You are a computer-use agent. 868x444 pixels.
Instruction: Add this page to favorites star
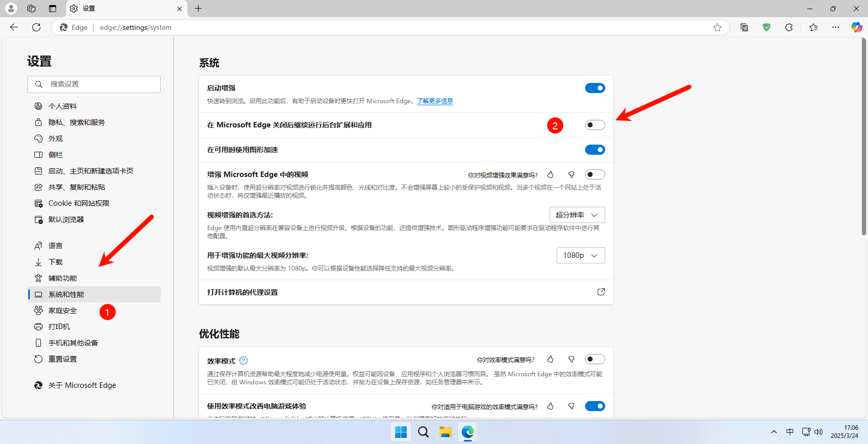717,27
